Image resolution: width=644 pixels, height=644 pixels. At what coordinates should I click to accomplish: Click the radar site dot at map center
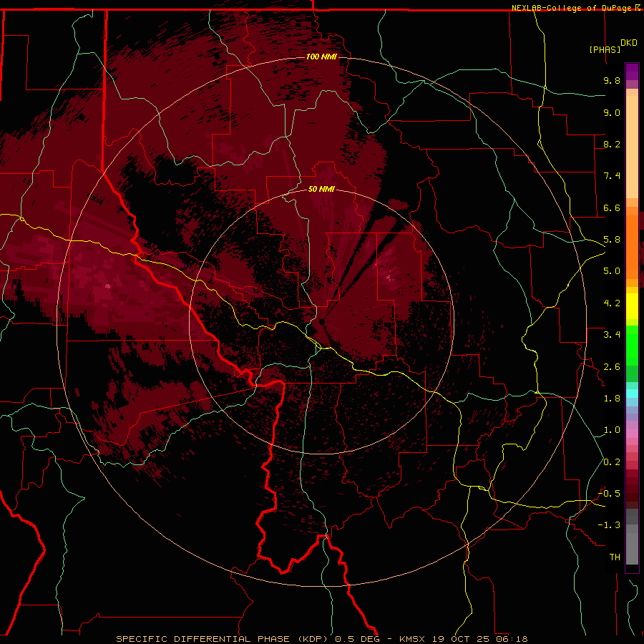click(x=321, y=321)
